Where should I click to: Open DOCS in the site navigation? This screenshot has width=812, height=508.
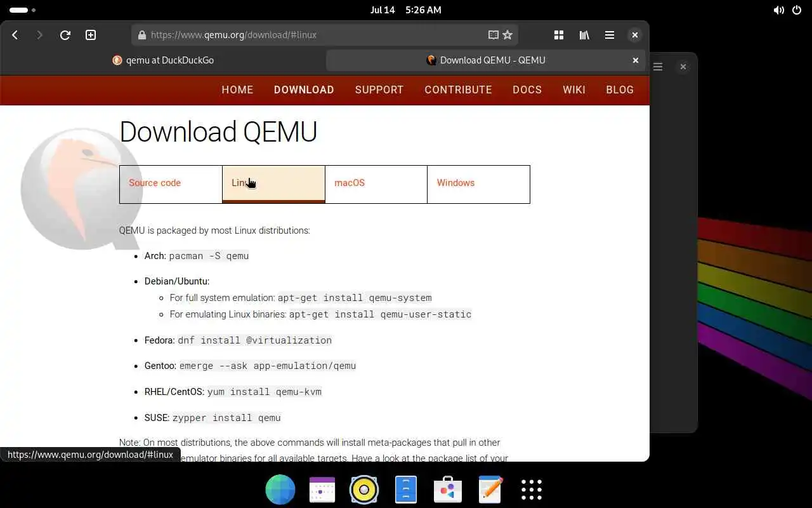(x=527, y=90)
